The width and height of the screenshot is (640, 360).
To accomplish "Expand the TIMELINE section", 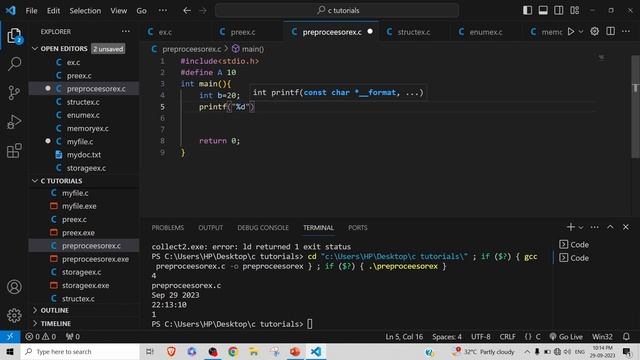I will (x=35, y=323).
